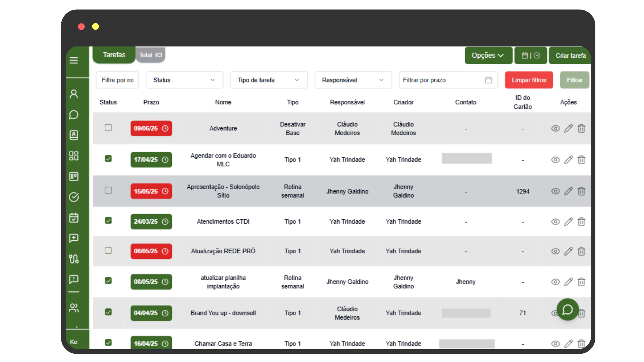Image resolution: width=644 pixels, height=362 pixels.
Task: Open the chat bubble sidebar icon
Action: (x=74, y=115)
